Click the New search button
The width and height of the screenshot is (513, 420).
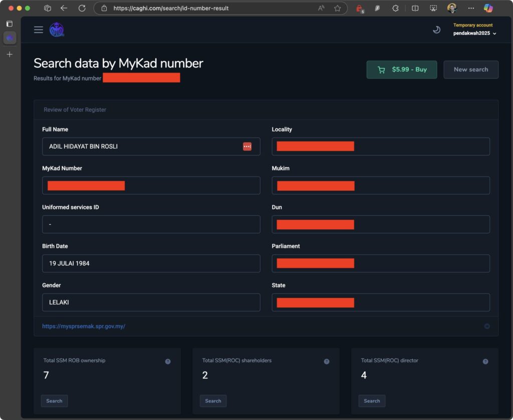[x=470, y=70]
